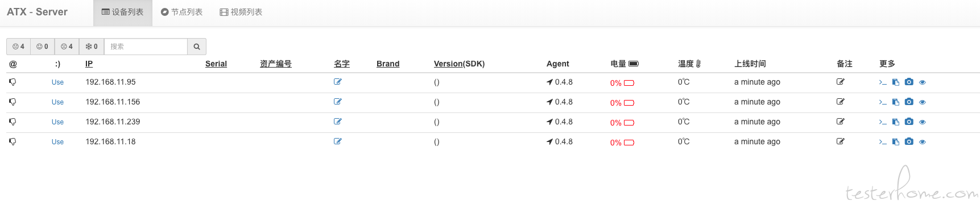Click thumbs-down icon on the 192.168.11.239 row
The image size is (980, 213).
click(x=13, y=122)
